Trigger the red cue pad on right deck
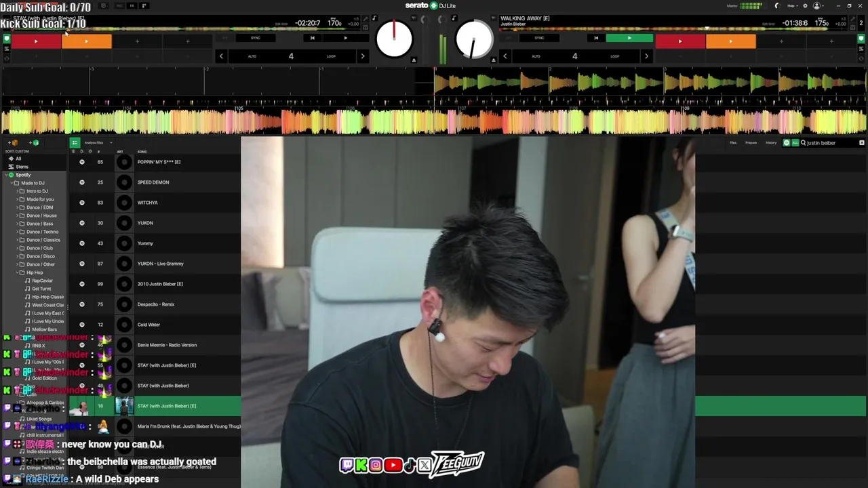This screenshot has height=488, width=868. click(680, 41)
